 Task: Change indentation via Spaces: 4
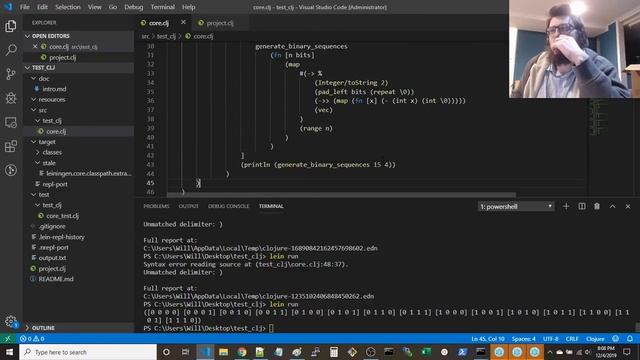click(524, 339)
